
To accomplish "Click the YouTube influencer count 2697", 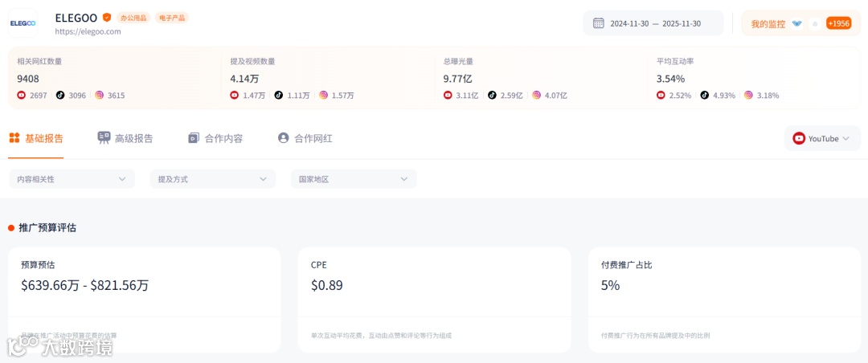I will (39, 96).
